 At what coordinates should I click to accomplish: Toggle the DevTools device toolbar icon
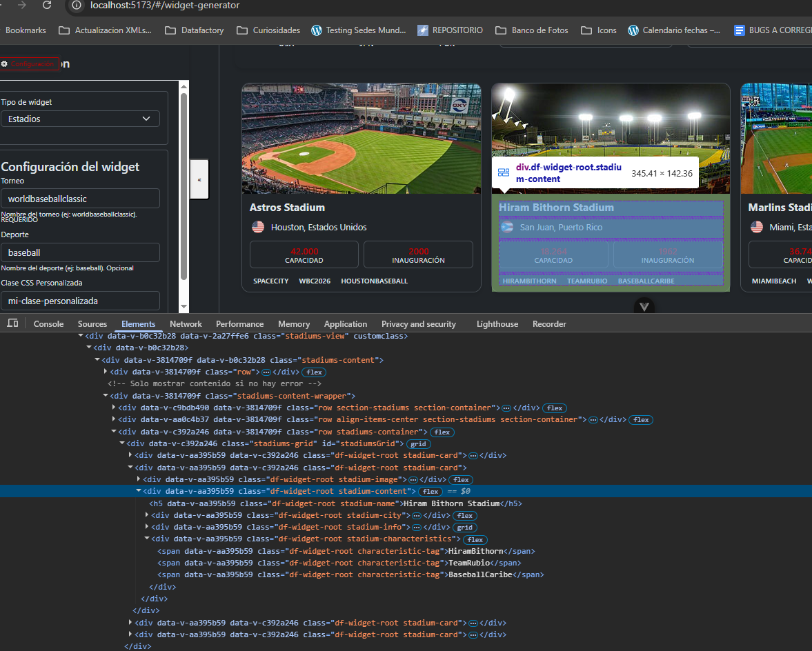tap(12, 323)
